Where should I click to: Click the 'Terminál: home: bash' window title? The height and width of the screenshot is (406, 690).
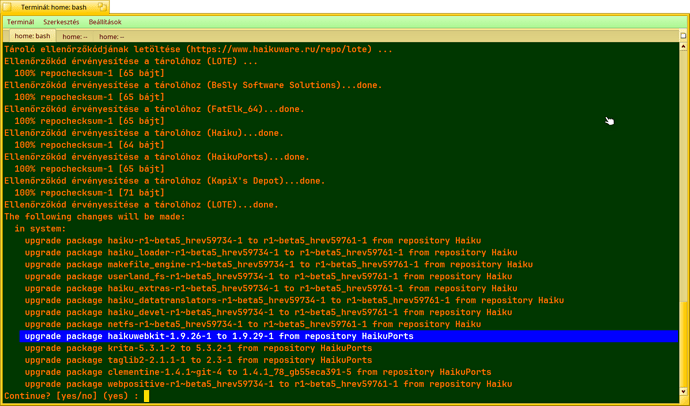coord(54,7)
